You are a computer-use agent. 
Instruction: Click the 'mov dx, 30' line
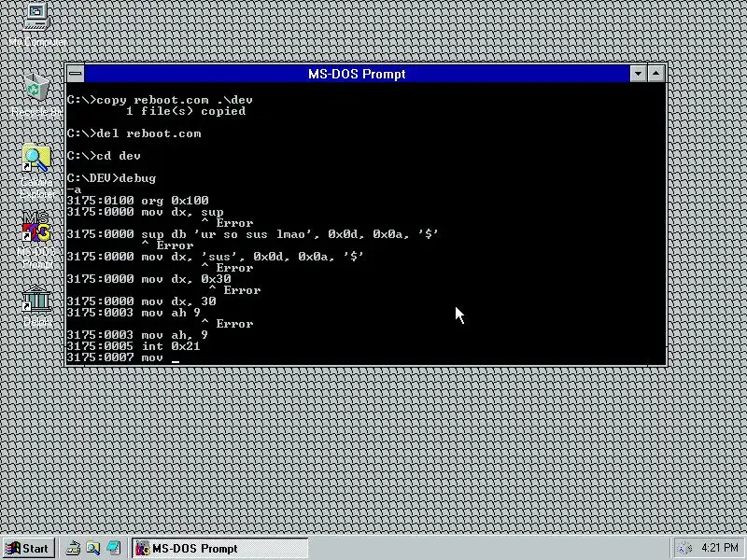click(x=142, y=301)
